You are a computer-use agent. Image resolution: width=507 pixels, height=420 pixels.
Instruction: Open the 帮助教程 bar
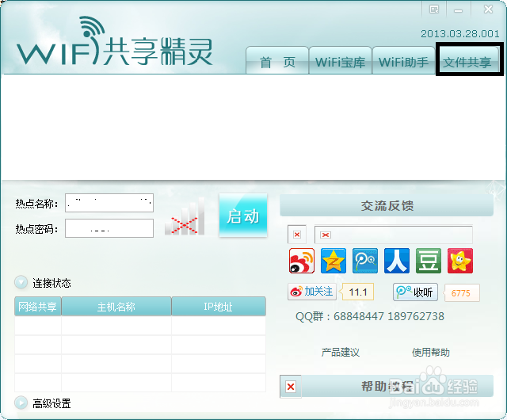pyautogui.click(x=387, y=386)
